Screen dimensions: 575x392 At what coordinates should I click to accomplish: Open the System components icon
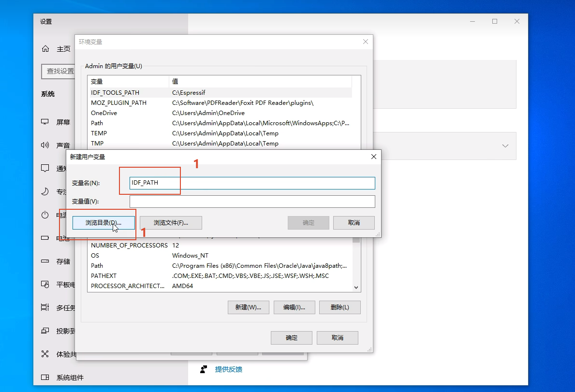point(45,377)
